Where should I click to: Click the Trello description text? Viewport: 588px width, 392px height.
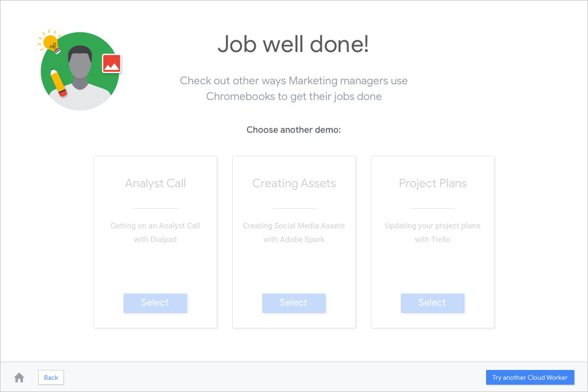[433, 233]
